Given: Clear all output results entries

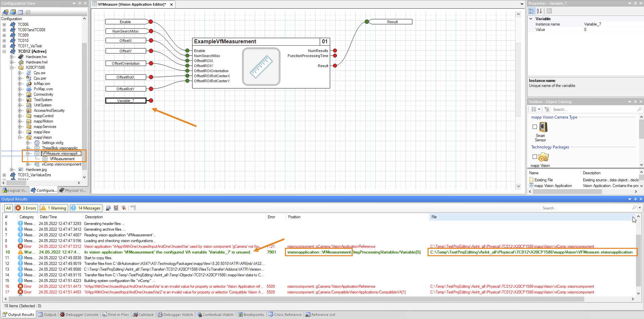Looking at the screenshot, I should coord(116,208).
